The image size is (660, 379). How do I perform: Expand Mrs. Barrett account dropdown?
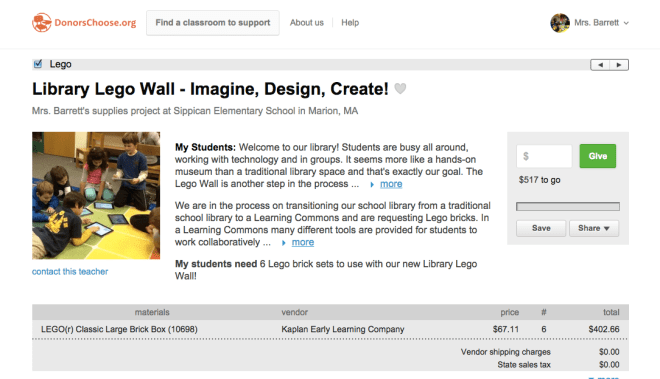coord(626,23)
